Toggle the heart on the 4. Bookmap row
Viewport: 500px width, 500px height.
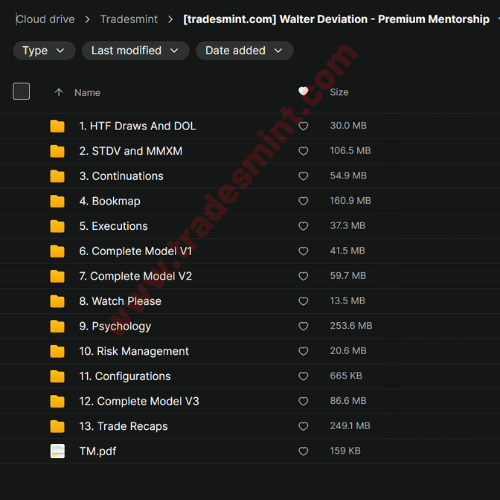pyautogui.click(x=303, y=201)
